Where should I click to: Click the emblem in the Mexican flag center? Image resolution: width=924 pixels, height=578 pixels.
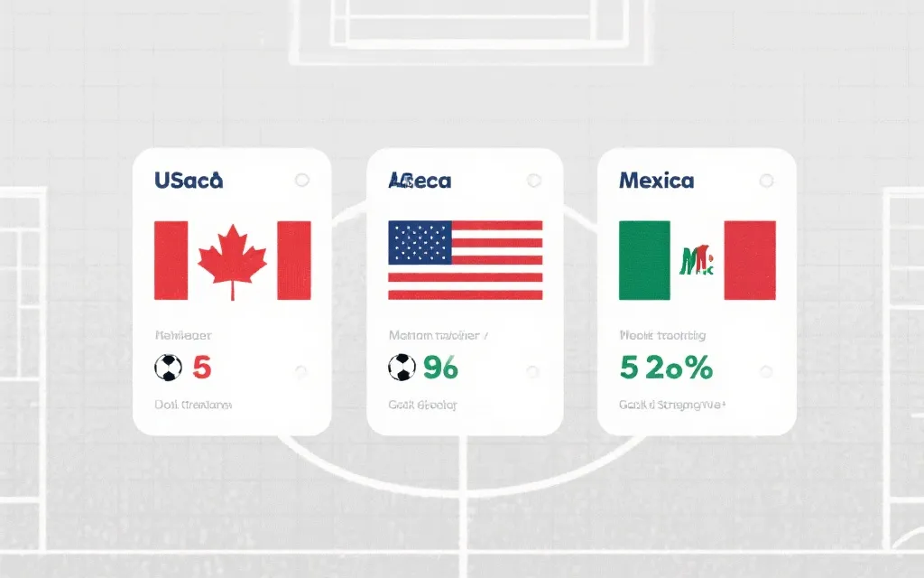[698, 262]
